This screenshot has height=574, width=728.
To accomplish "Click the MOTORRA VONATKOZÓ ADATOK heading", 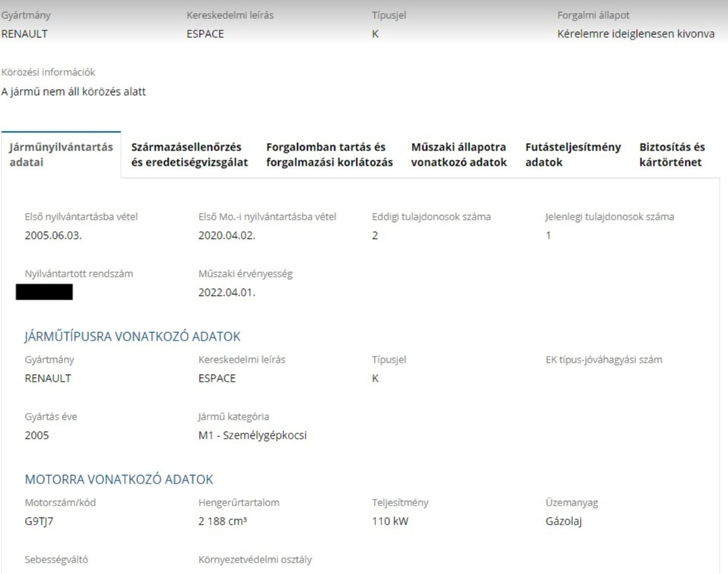I will pos(119,480).
